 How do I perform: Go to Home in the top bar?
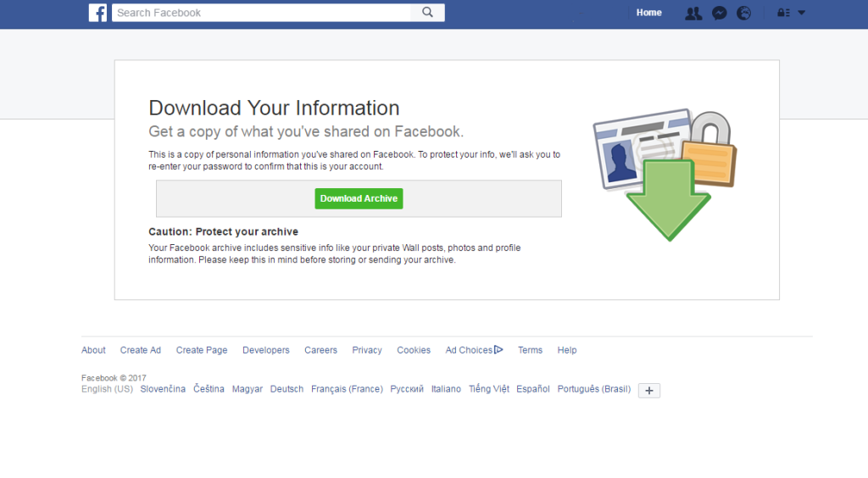pyautogui.click(x=648, y=13)
